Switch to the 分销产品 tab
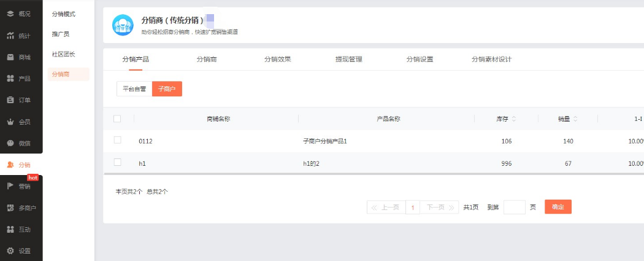This screenshot has height=261, width=644. [136, 59]
